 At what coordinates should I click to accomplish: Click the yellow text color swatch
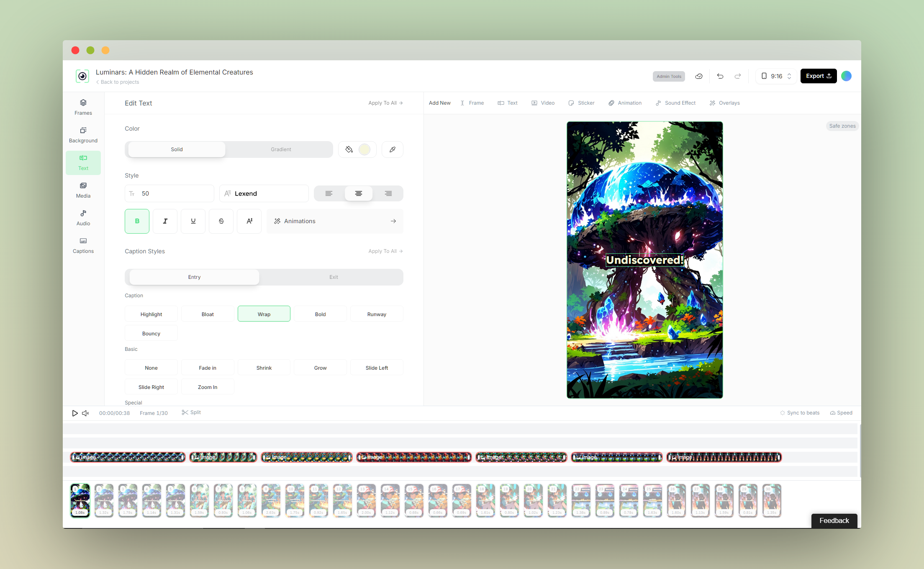(364, 149)
